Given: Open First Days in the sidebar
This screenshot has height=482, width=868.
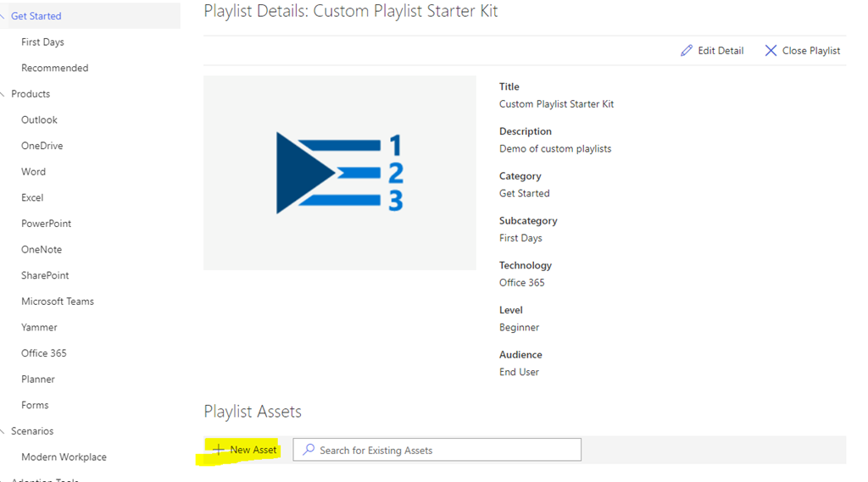Looking at the screenshot, I should pyautogui.click(x=42, y=42).
